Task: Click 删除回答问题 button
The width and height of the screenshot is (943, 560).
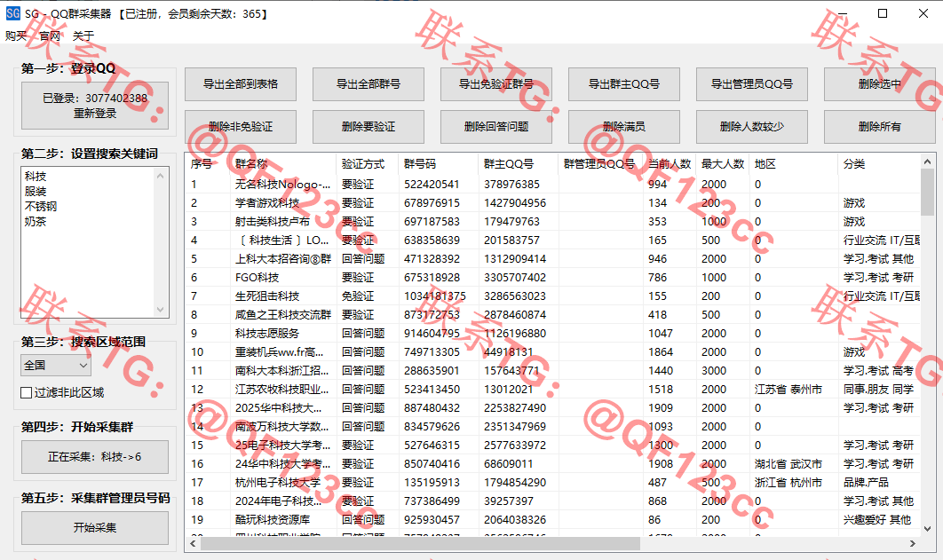Action: pyautogui.click(x=496, y=127)
